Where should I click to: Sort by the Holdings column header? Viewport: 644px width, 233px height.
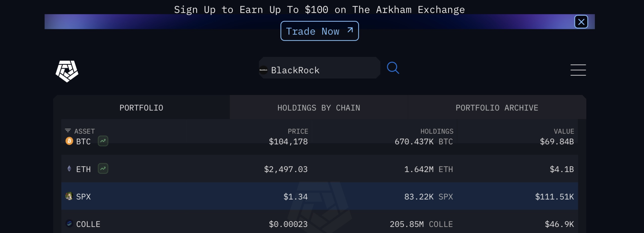(x=437, y=131)
